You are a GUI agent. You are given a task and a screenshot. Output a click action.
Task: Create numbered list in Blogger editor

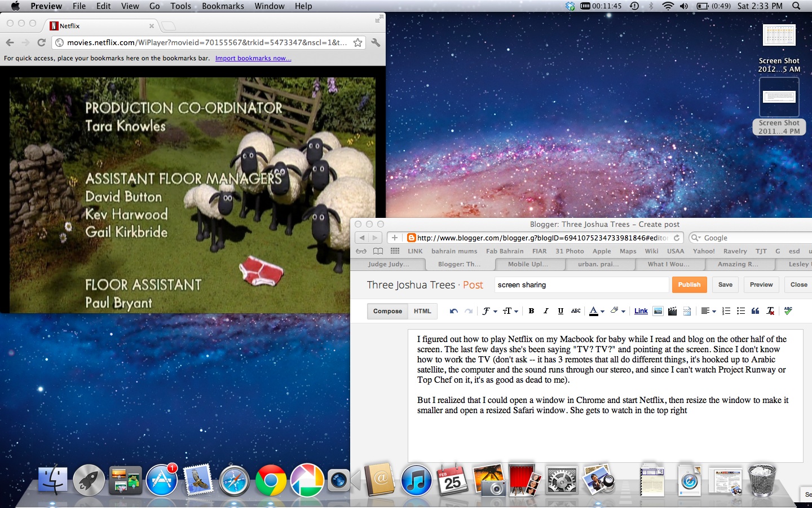point(726,311)
